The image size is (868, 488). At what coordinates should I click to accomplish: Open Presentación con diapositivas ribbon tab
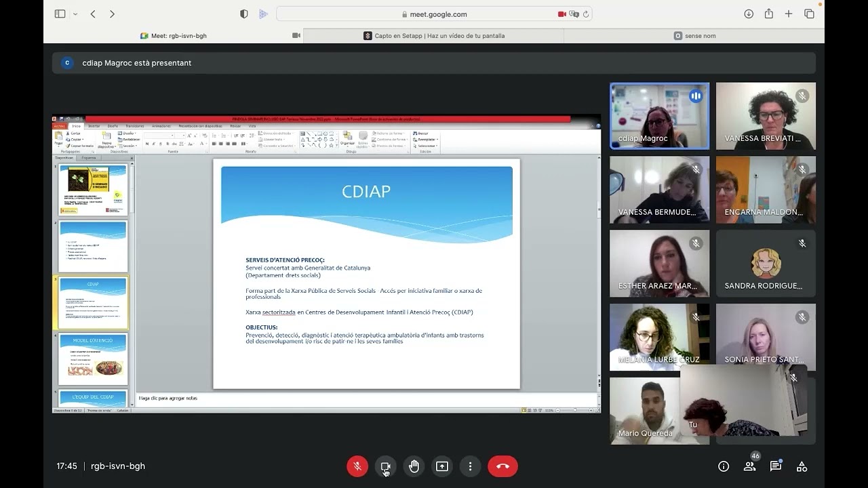click(200, 126)
